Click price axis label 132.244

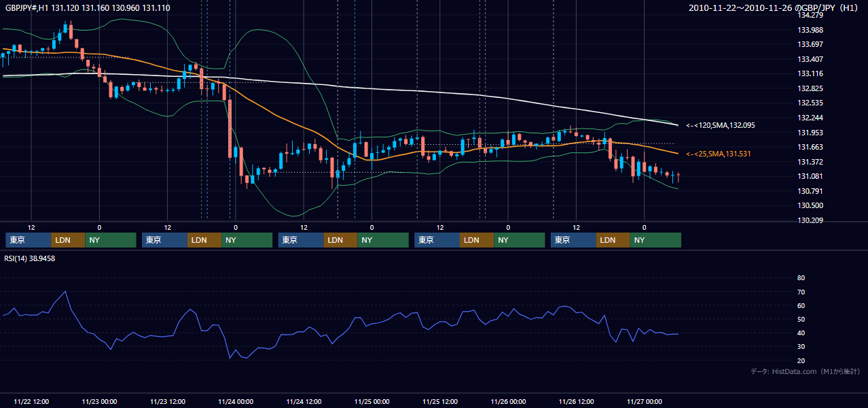[810, 118]
